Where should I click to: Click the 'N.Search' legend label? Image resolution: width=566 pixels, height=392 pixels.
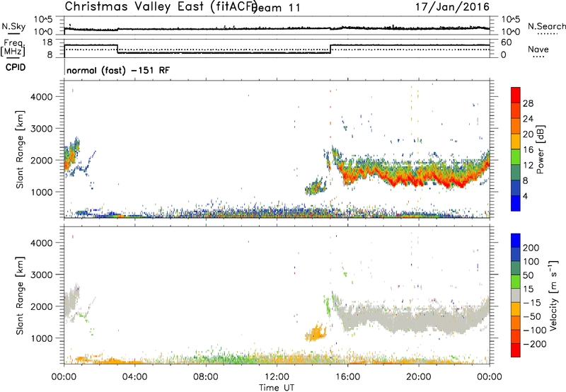tap(546, 26)
